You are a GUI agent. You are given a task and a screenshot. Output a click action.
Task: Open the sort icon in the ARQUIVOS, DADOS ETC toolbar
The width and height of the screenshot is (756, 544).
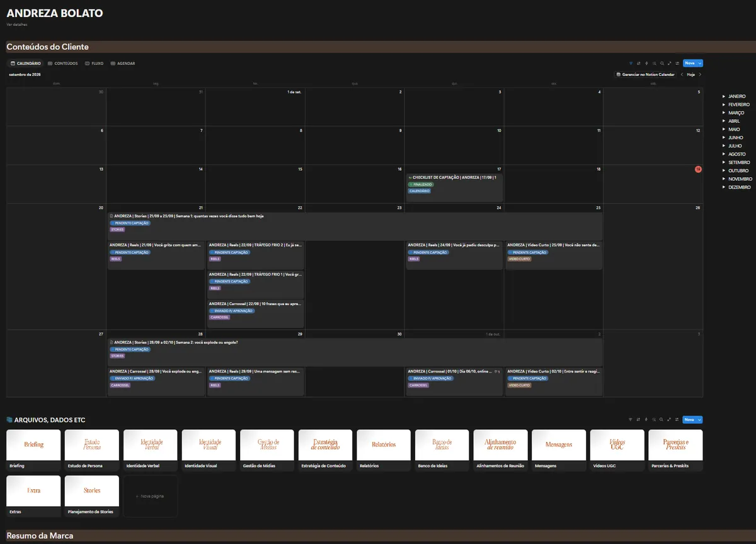pyautogui.click(x=639, y=419)
